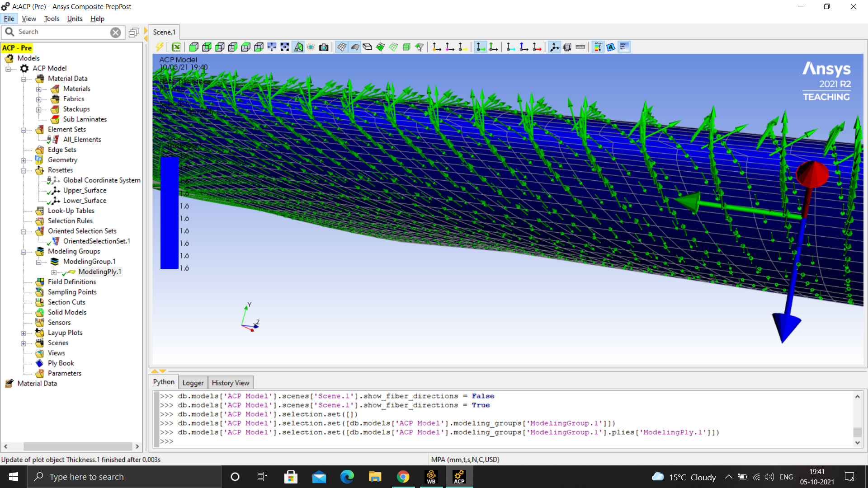Click the blue arrow axis icon
This screenshot has width=868, height=488.
[x=524, y=47]
